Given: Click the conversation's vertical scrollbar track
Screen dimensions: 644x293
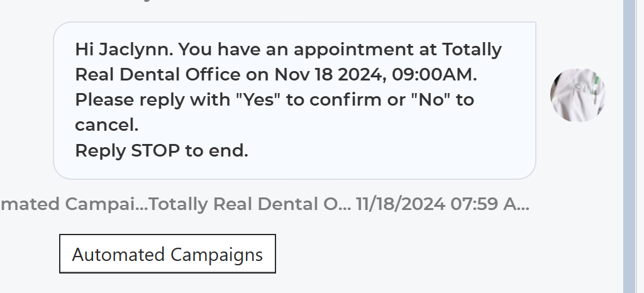Looking at the screenshot, I should point(629,146).
